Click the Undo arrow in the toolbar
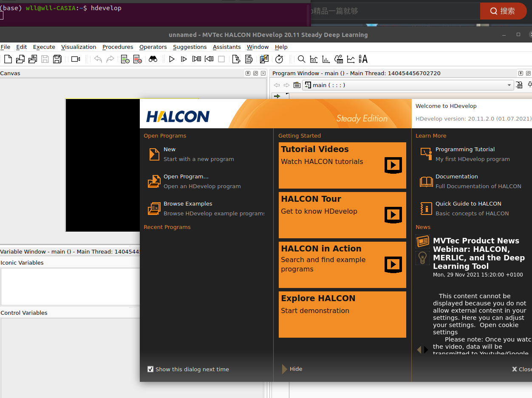Screen dimensions: 532x398 [98, 59]
